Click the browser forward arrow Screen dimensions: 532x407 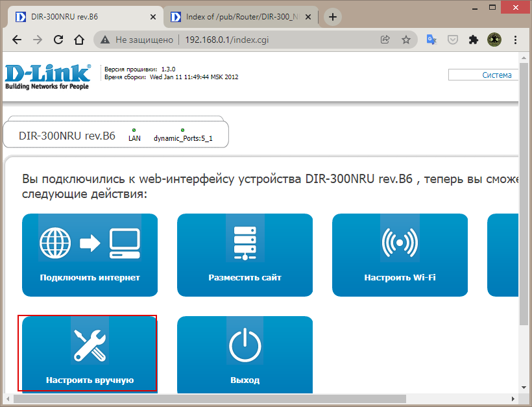tap(38, 40)
